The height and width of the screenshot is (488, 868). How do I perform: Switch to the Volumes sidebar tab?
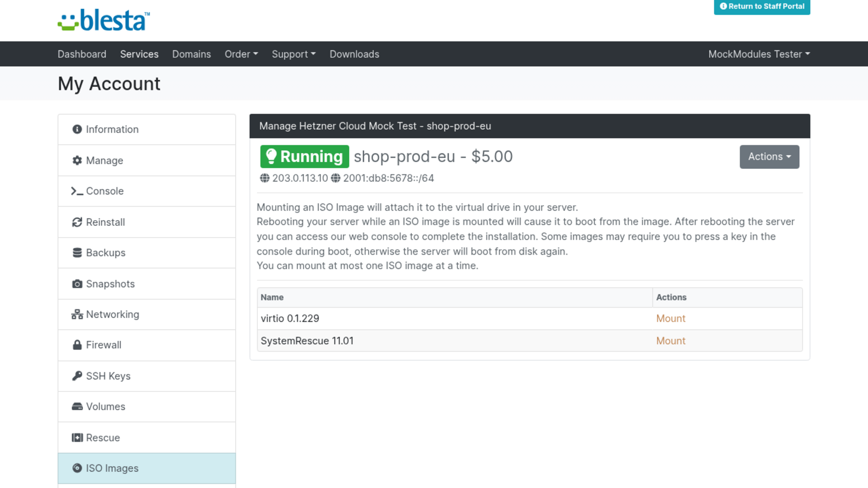click(x=147, y=407)
